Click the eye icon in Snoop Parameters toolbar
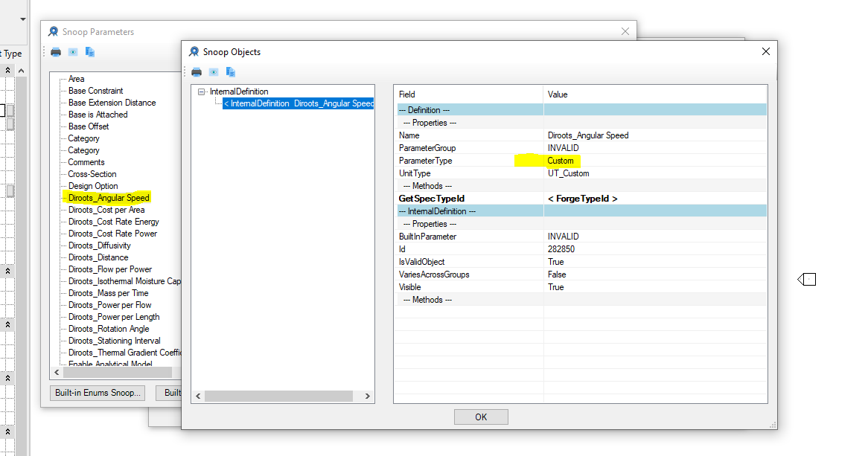 pos(72,52)
